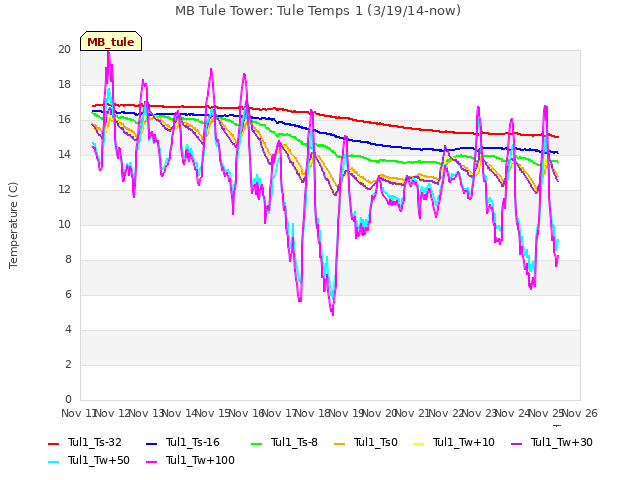The image size is (640, 480).
Task: Click the y-axis value 2
Action: (68, 364)
